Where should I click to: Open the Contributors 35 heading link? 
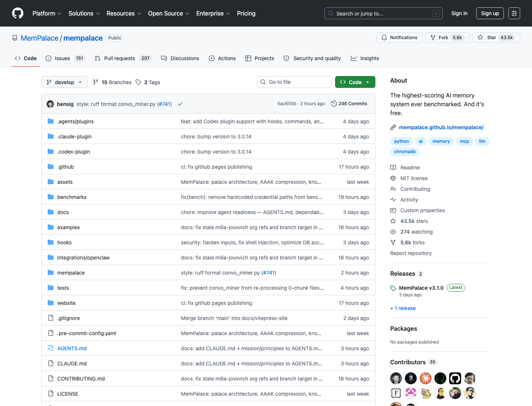point(414,362)
